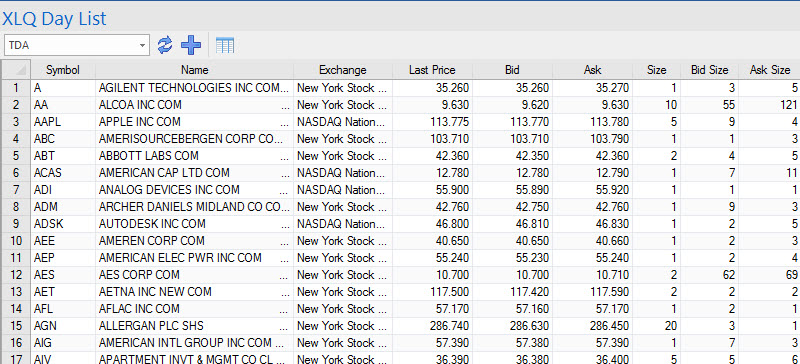Screen dimensions: 800x364
Task: Click the ARCHER DANIELS MIDLAND name cell
Action: click(x=194, y=207)
